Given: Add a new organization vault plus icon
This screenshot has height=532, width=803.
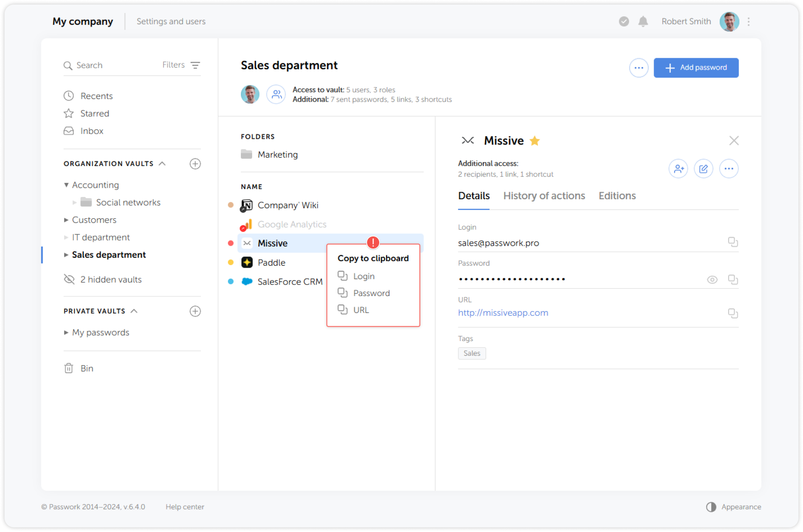Looking at the screenshot, I should (x=195, y=164).
